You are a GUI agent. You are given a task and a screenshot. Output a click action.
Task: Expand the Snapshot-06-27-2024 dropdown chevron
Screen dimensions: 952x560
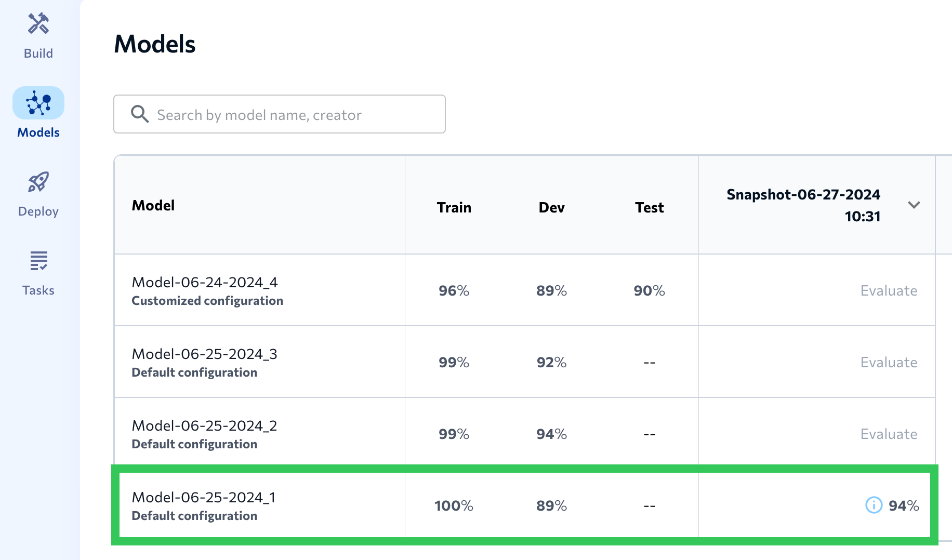914,205
